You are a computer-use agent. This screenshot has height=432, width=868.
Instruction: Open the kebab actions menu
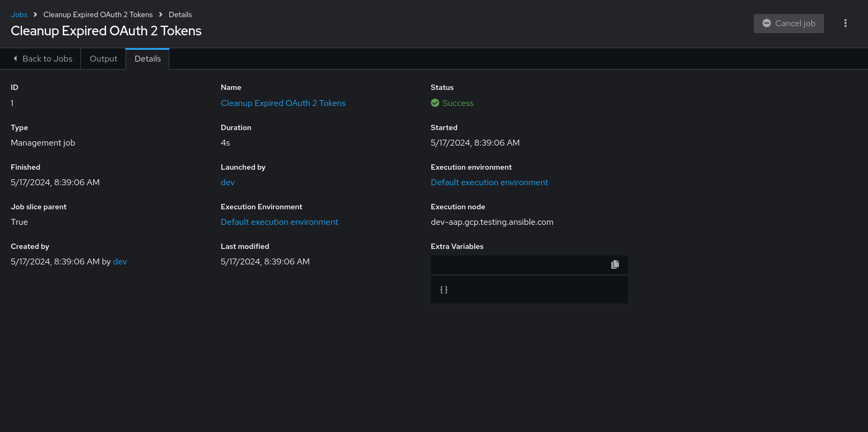pos(845,23)
